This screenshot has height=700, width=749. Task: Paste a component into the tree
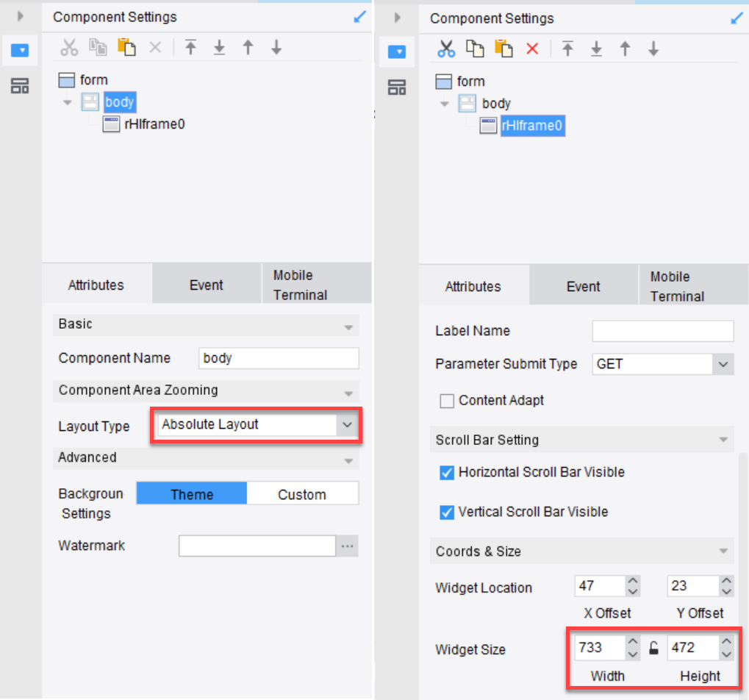pyautogui.click(x=504, y=49)
